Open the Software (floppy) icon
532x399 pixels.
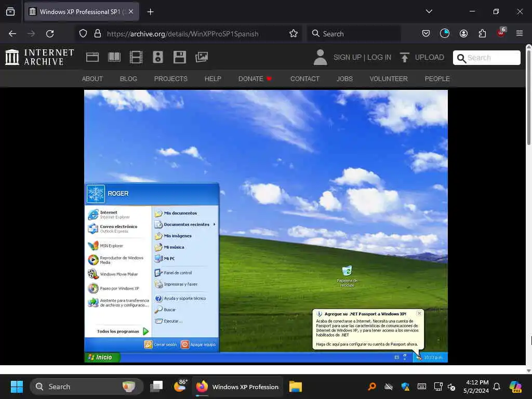pyautogui.click(x=179, y=57)
